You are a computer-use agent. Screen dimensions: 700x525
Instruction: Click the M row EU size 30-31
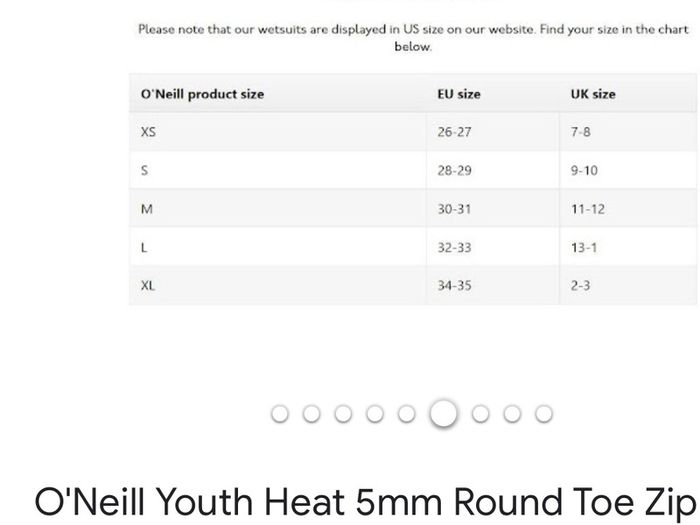click(x=454, y=209)
